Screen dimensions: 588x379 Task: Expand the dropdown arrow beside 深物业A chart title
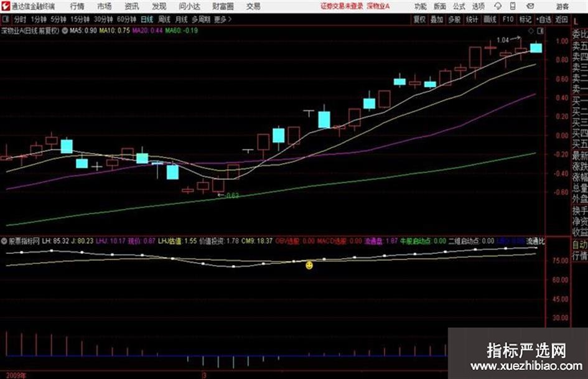click(x=65, y=30)
